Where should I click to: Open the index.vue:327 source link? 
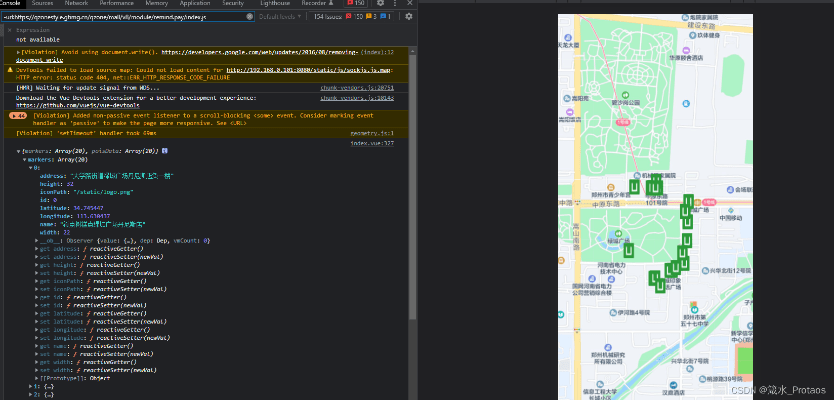(x=371, y=143)
